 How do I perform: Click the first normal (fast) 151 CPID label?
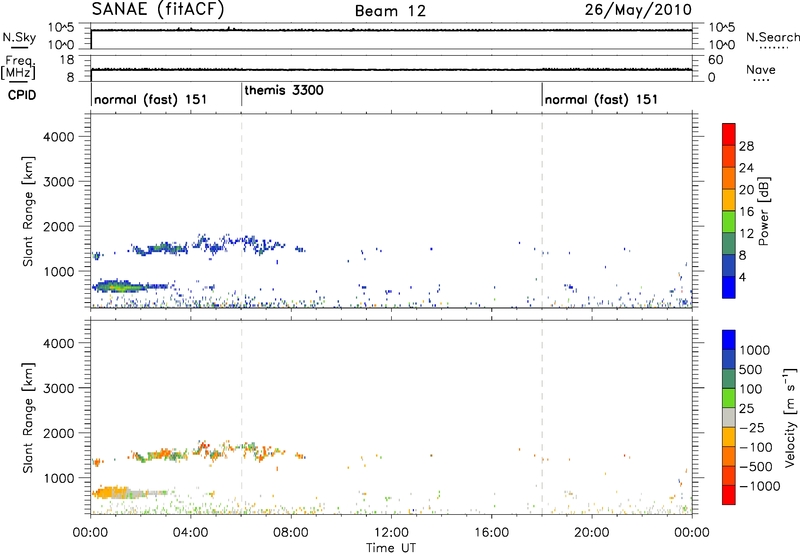point(151,99)
